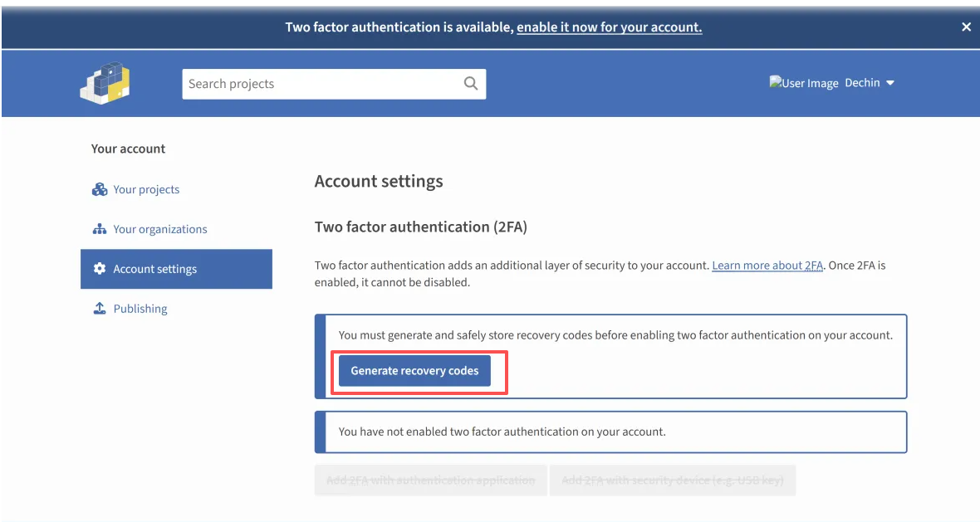980x522 pixels.
Task: Select Account settings in the sidebar
Action: tap(176, 269)
